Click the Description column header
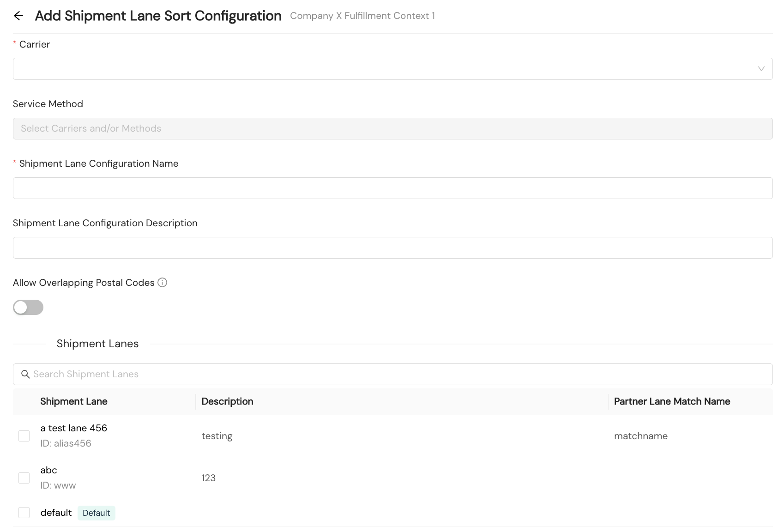The width and height of the screenshot is (784, 532). coord(227,401)
